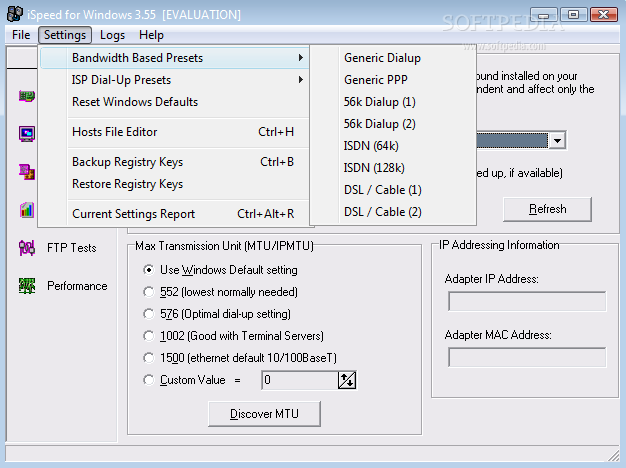Viewport: 626px width, 468px height.
Task: Click the Custom Value spinner button
Action: point(347,380)
